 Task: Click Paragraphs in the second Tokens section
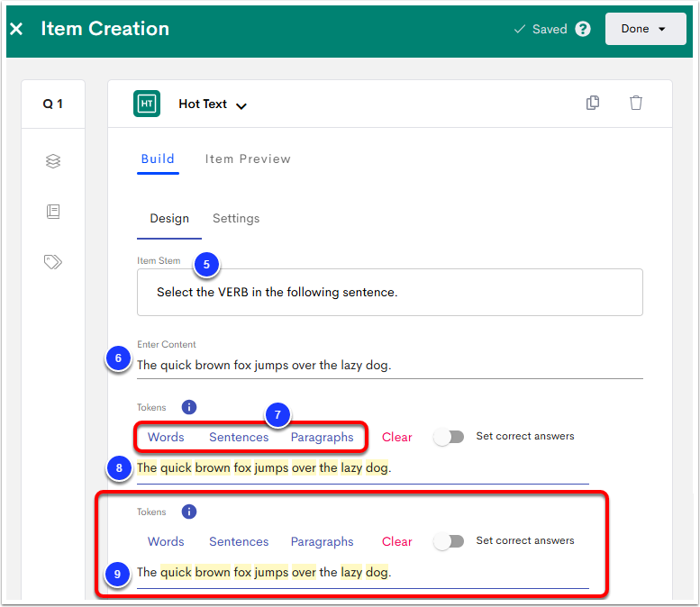(322, 542)
